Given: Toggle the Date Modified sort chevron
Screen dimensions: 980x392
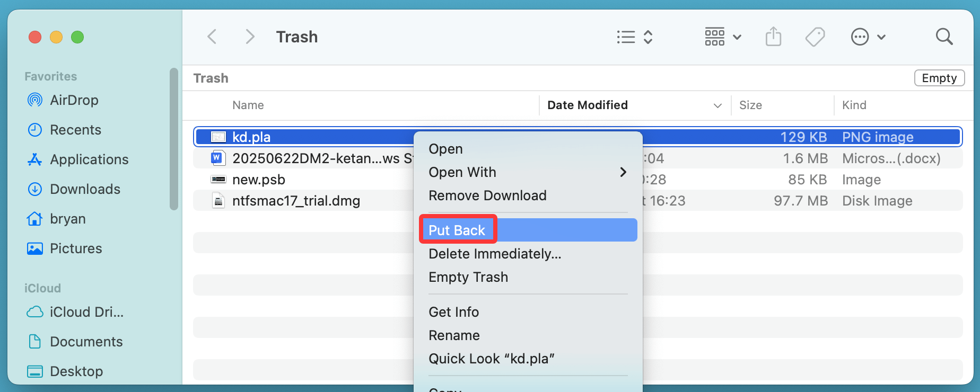Looking at the screenshot, I should [717, 105].
